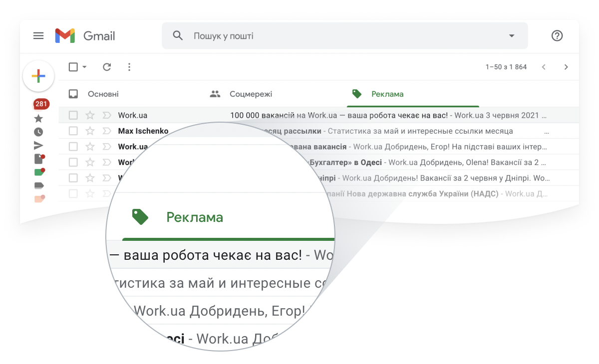Open the peach colored label in sidebar

pyautogui.click(x=39, y=198)
